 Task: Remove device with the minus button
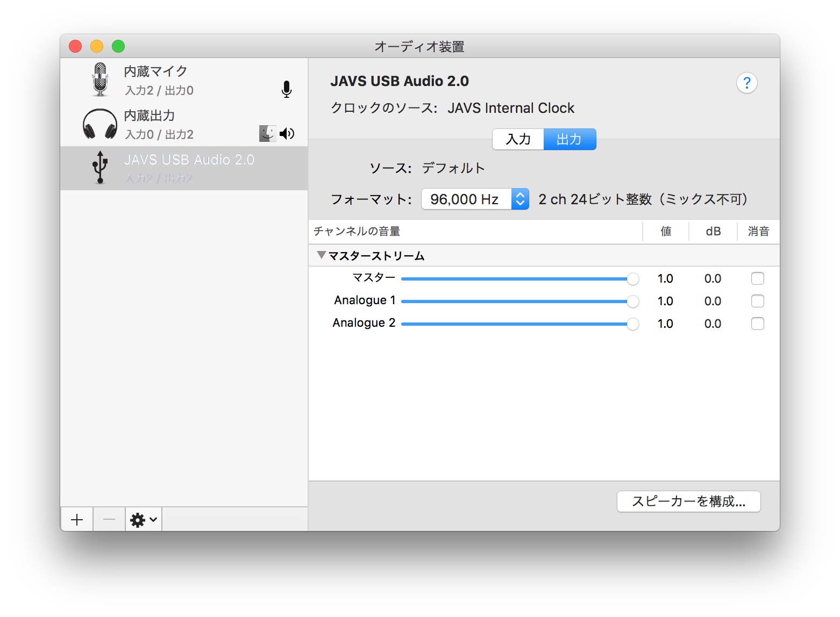point(109,520)
